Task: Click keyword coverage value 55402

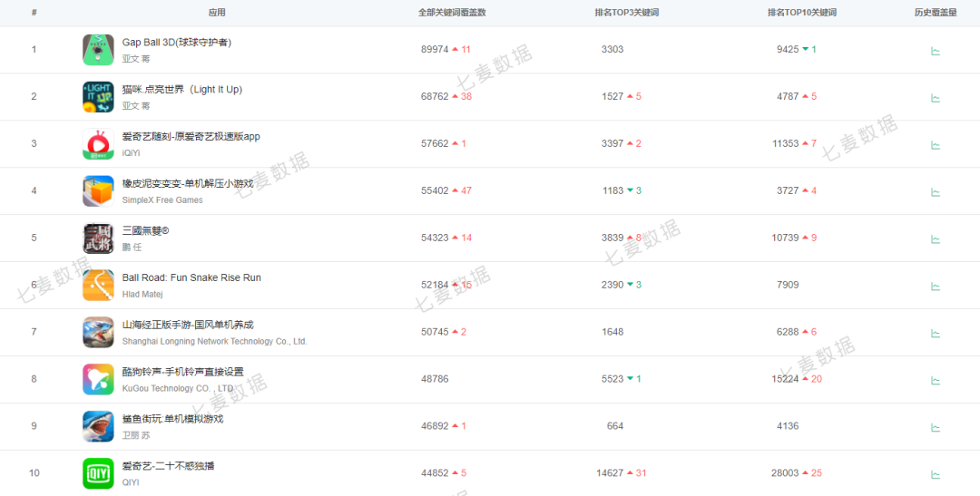Action: click(x=435, y=190)
